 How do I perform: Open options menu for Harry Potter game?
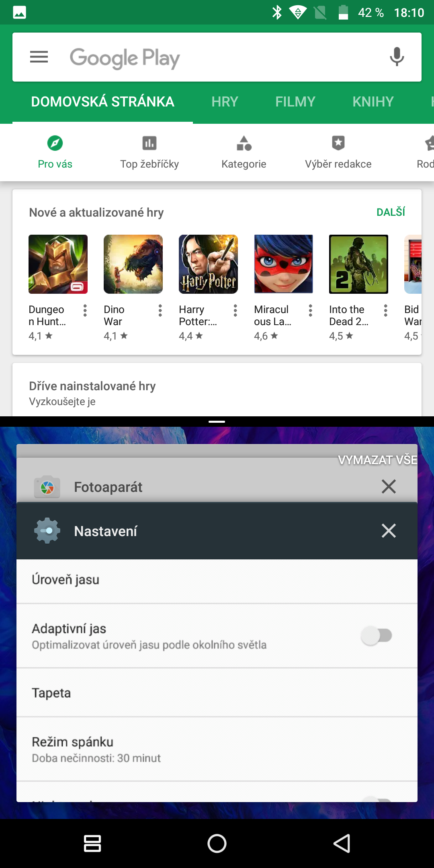[x=235, y=310]
